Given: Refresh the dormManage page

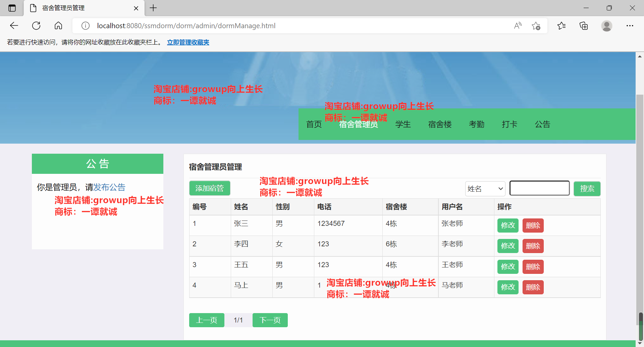Looking at the screenshot, I should click(x=36, y=26).
